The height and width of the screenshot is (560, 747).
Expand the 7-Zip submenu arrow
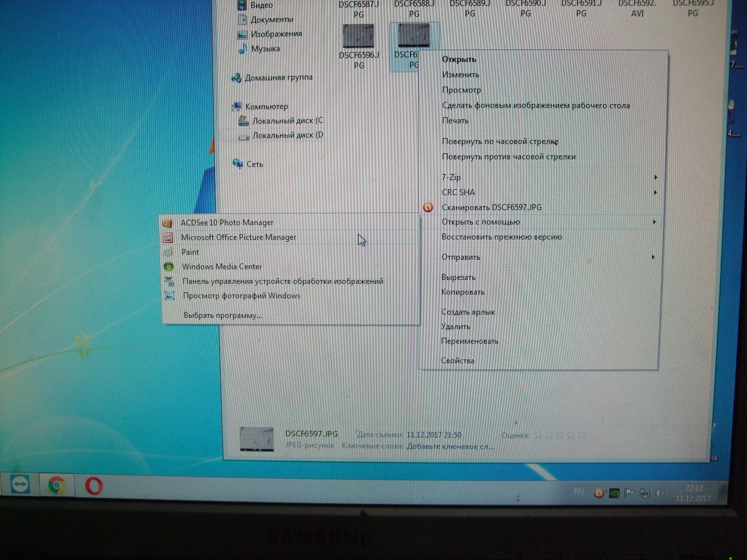(655, 177)
